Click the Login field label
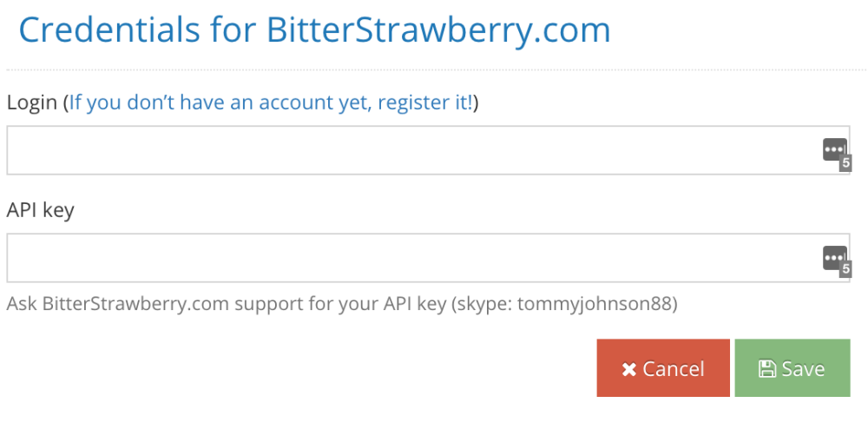This screenshot has height=429, width=868. (x=31, y=103)
